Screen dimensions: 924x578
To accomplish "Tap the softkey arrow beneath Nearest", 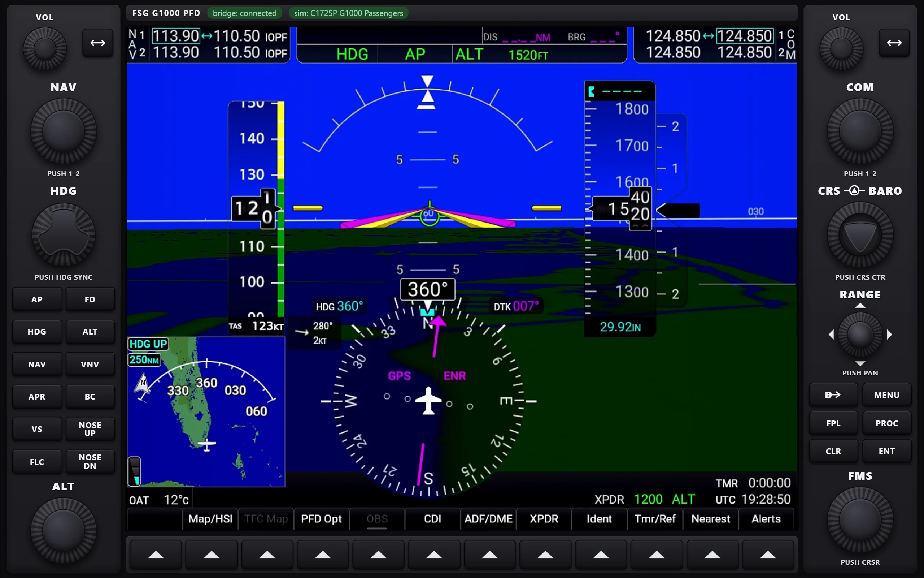I will point(712,554).
